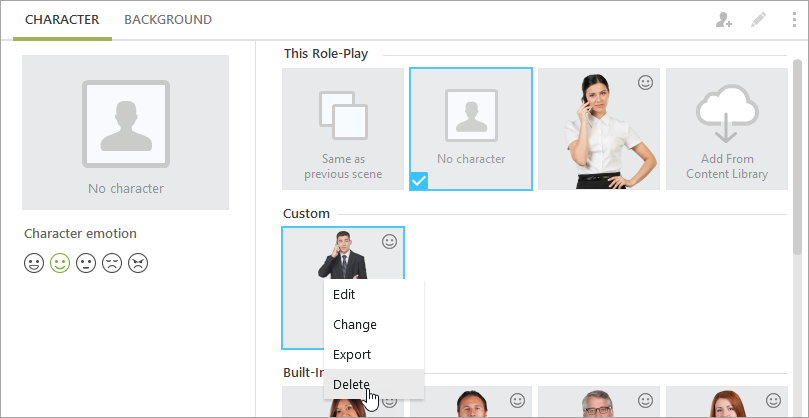809x418 pixels.
Task: Open the CHARACTER tab
Action: pyautogui.click(x=62, y=20)
